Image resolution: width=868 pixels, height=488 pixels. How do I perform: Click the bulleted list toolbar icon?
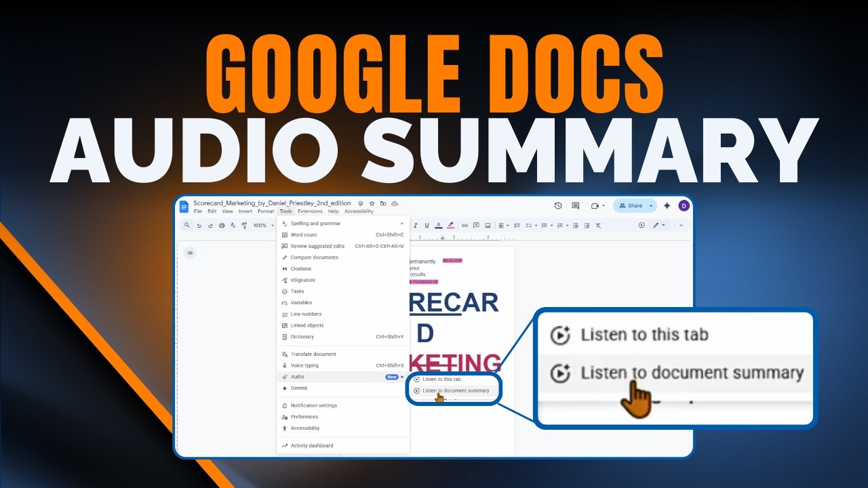click(545, 225)
